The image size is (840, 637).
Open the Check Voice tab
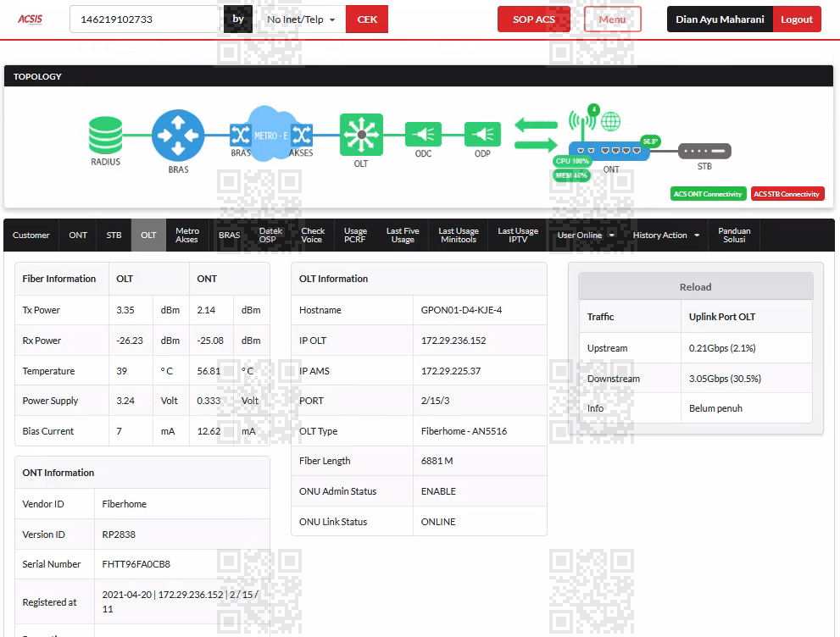(313, 235)
